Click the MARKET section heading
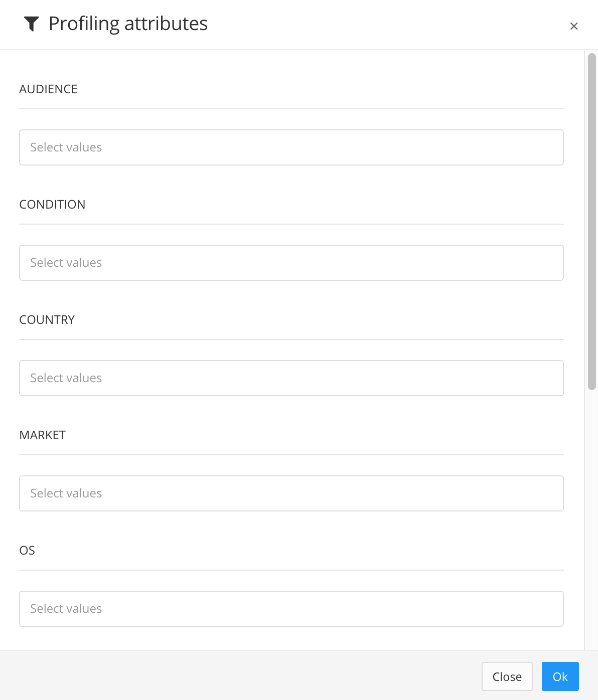The width and height of the screenshot is (598, 700). tap(43, 435)
